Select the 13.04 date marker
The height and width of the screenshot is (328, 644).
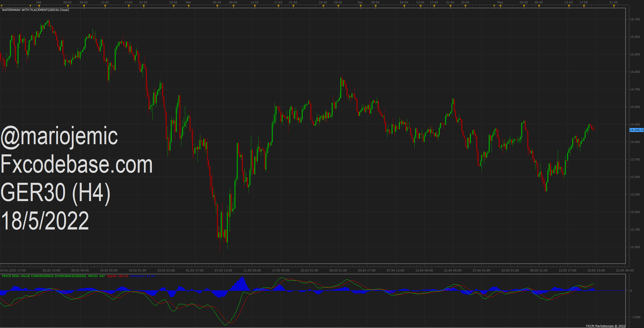[420, 2]
